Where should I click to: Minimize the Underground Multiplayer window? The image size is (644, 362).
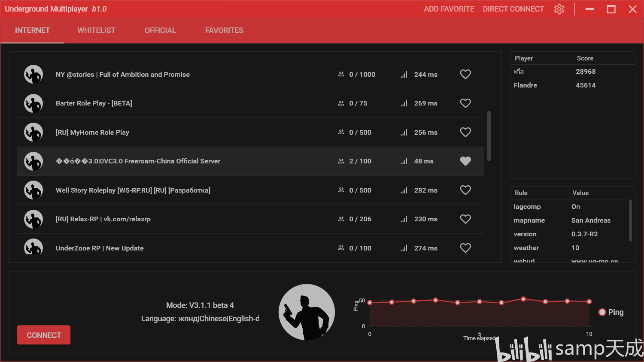(590, 9)
